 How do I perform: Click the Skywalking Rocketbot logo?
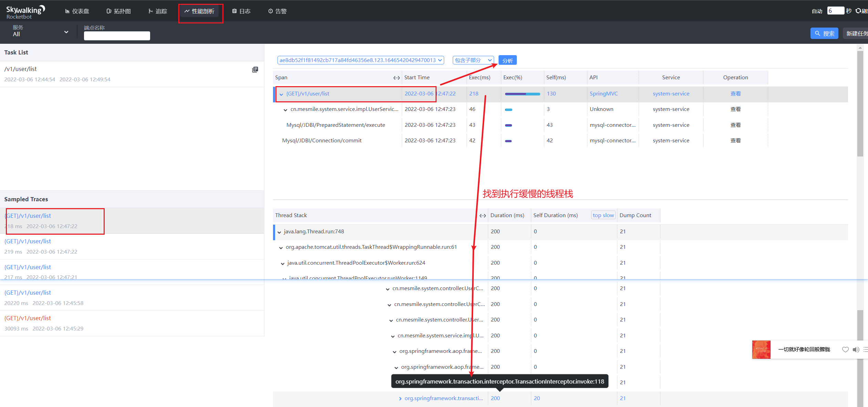point(25,12)
